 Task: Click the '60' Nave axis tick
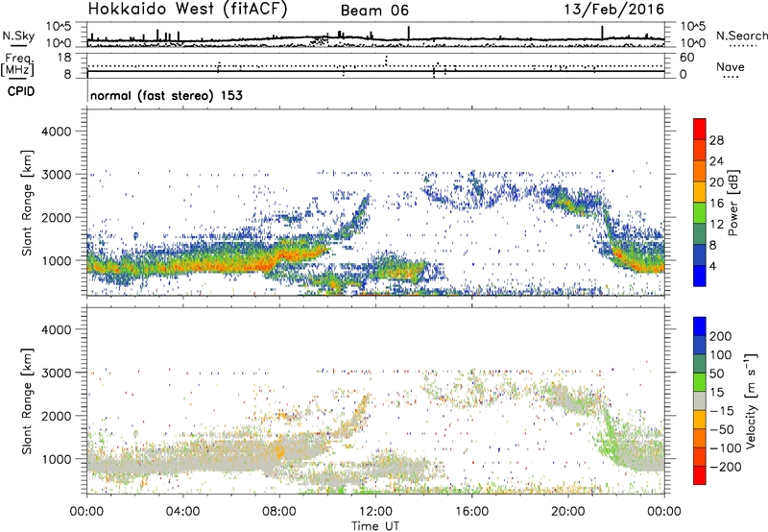(686, 58)
